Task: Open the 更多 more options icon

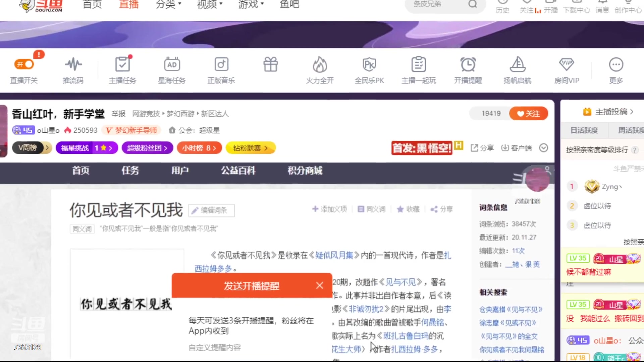Action: [x=616, y=64]
